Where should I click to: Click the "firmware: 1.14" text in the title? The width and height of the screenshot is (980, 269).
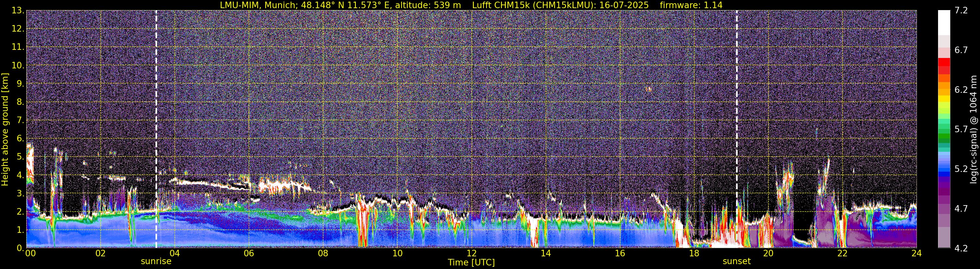(x=691, y=5)
